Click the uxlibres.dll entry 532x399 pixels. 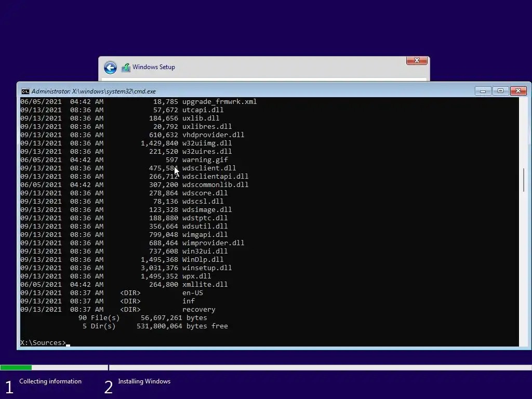click(x=207, y=127)
